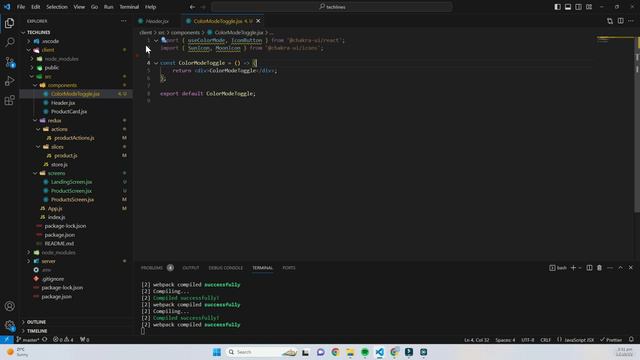640x360 pixels.
Task: Click the editor minimap
Action: point(614,41)
